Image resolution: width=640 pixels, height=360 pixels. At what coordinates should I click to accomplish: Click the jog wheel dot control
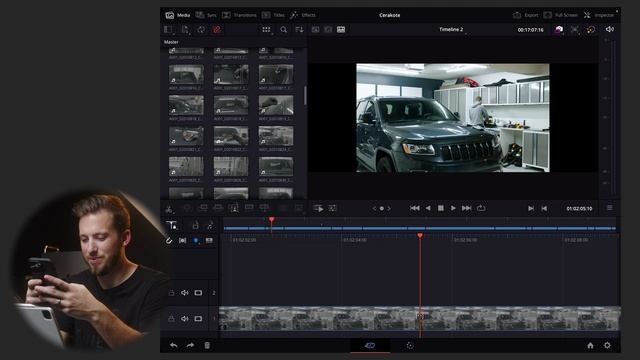click(x=382, y=209)
